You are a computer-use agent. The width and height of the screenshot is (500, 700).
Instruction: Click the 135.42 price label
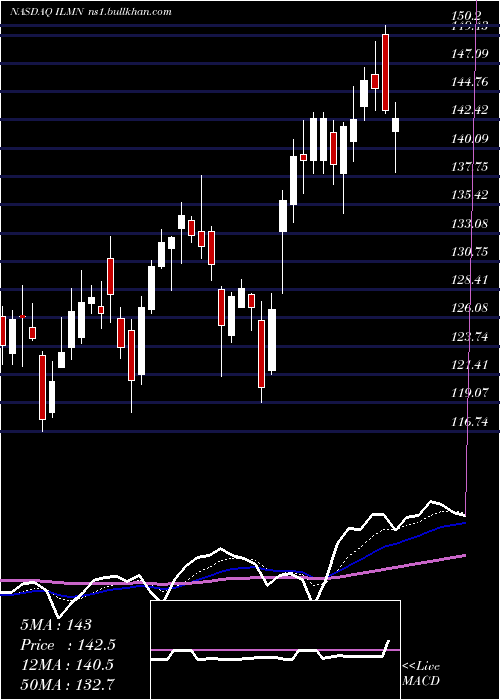pos(469,195)
